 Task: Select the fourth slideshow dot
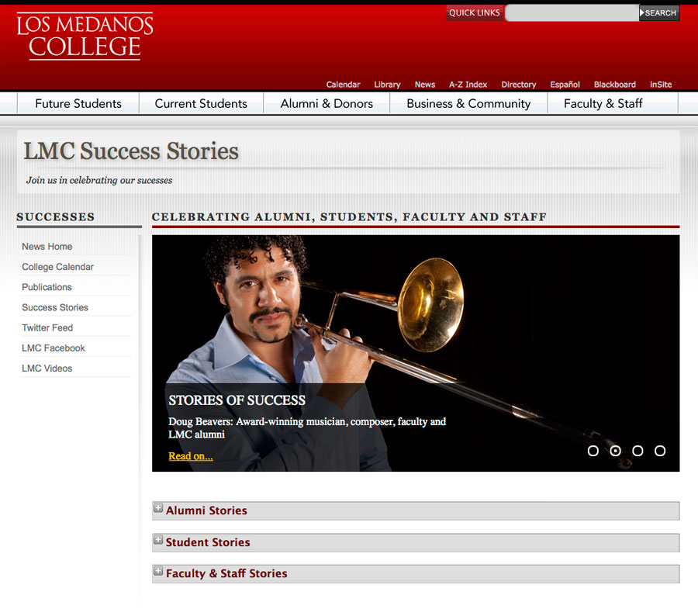pyautogui.click(x=660, y=451)
